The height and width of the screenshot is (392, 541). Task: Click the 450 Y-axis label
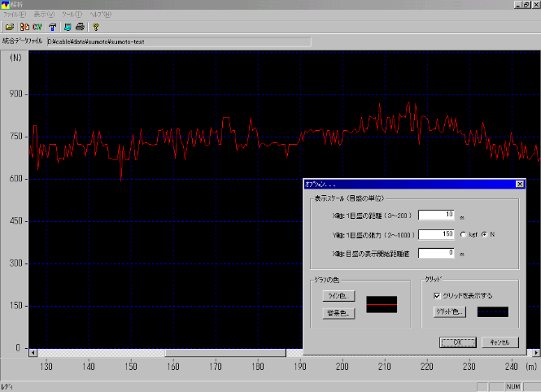pos(16,220)
